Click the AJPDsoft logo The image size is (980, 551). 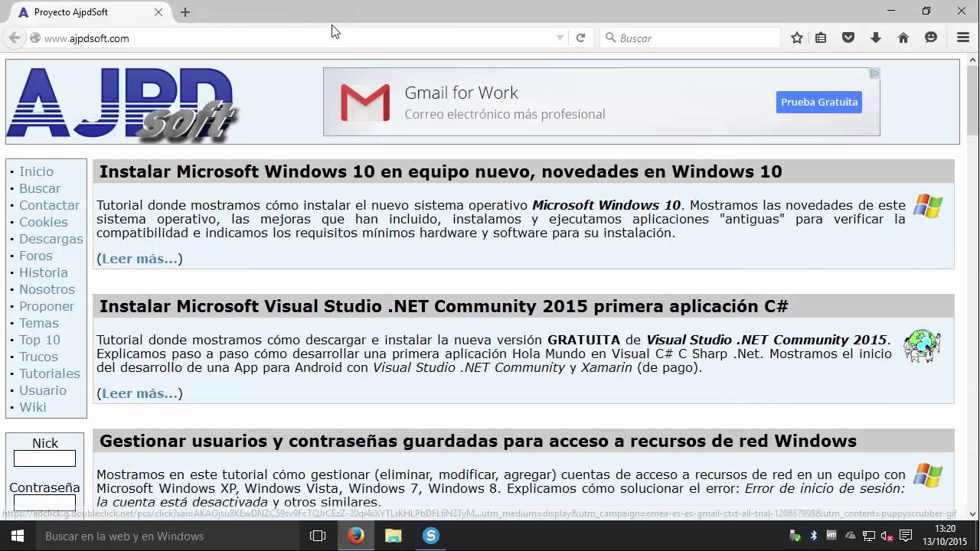coord(122,104)
